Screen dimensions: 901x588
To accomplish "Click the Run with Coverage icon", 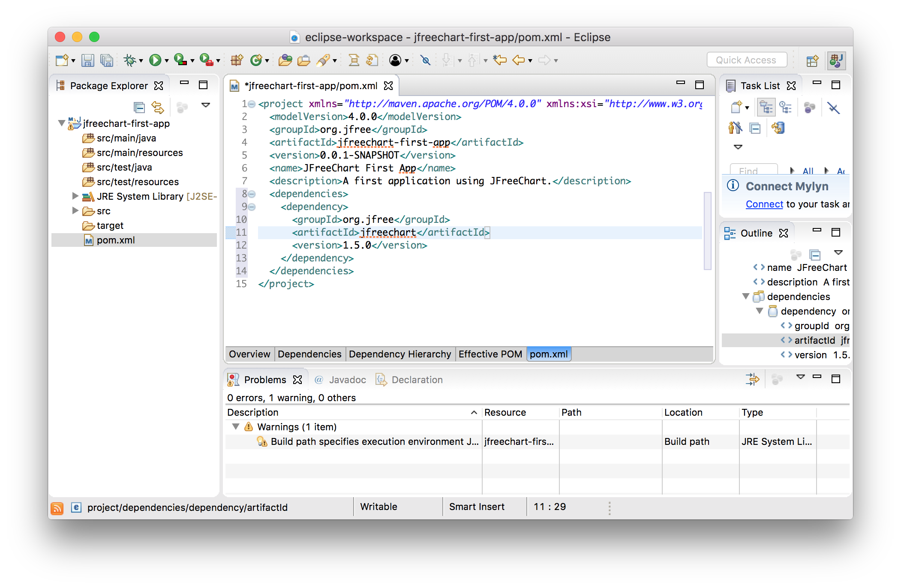I will (180, 60).
